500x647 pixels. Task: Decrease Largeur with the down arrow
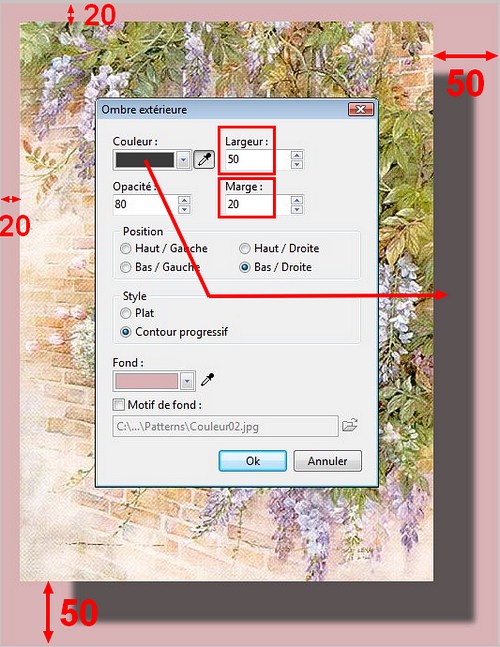[297, 164]
